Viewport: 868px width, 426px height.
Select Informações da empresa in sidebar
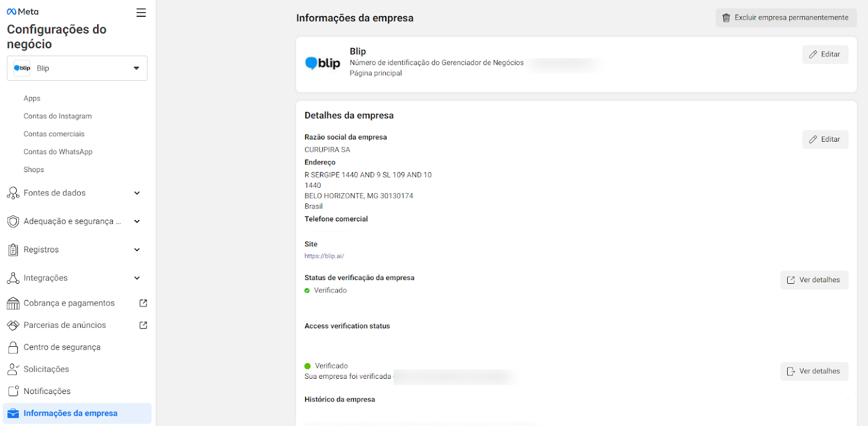tap(71, 414)
